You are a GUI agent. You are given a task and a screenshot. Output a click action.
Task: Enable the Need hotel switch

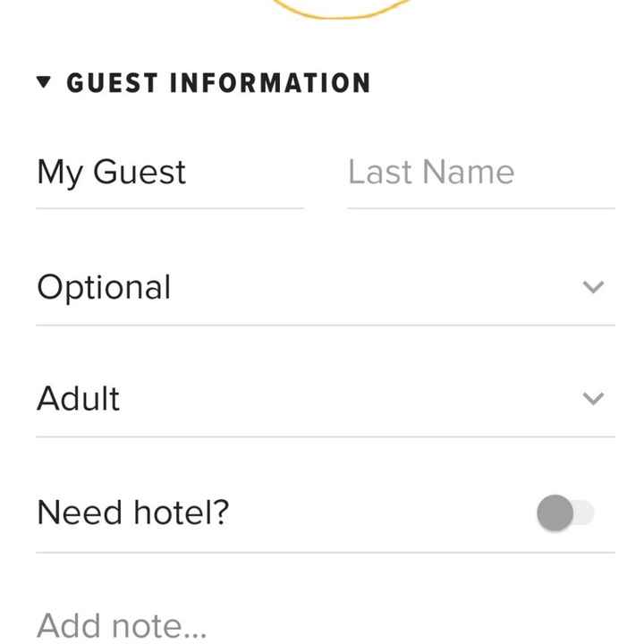565,513
